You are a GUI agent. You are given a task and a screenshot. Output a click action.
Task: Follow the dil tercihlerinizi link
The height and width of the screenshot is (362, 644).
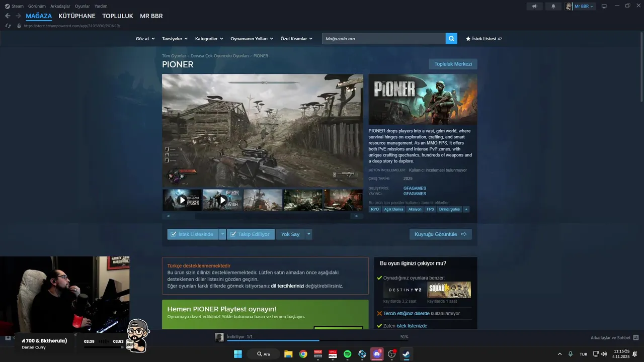coord(287,286)
